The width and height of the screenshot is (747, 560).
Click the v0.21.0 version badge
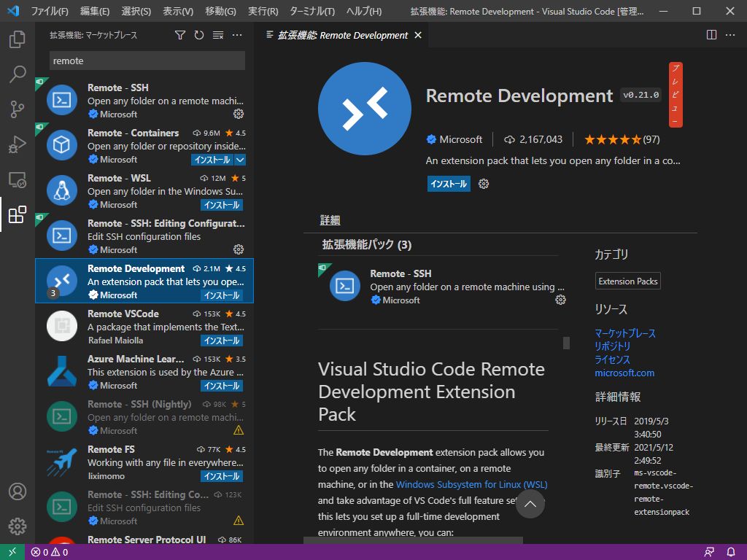641,95
